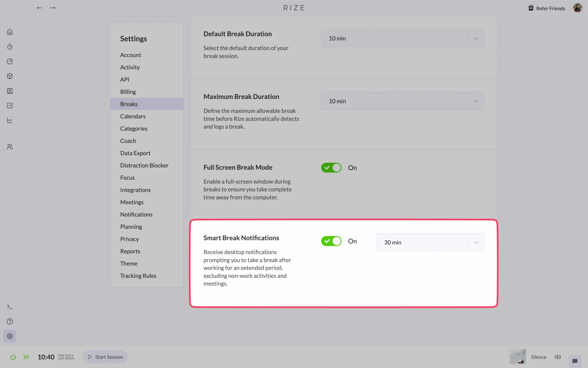Click the RIZE logo in the top bar

pyautogui.click(x=294, y=8)
